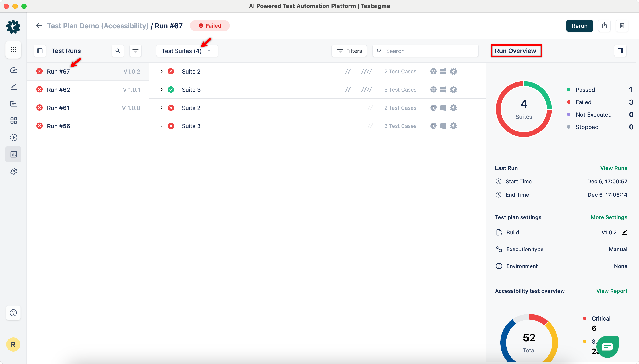Open the chat support widget
The width and height of the screenshot is (639, 364).
pos(607,346)
